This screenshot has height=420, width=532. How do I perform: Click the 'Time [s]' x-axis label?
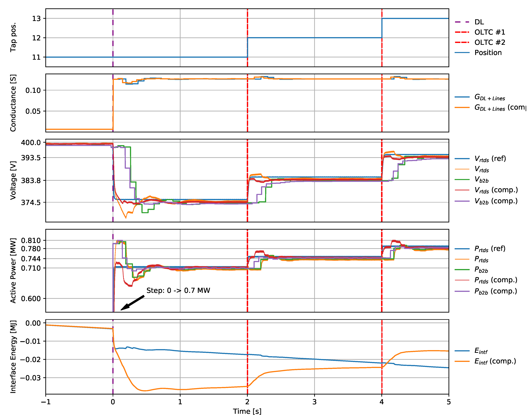[247, 411]
